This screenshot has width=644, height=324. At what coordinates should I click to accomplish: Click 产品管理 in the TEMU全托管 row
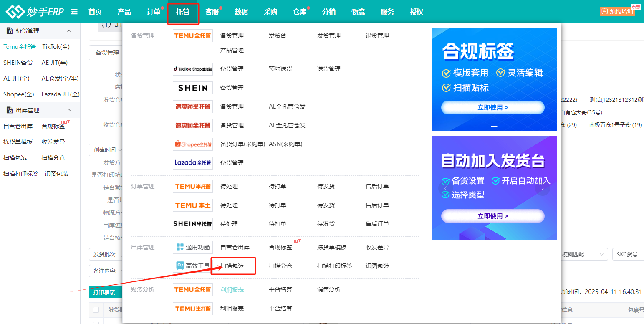(232, 50)
